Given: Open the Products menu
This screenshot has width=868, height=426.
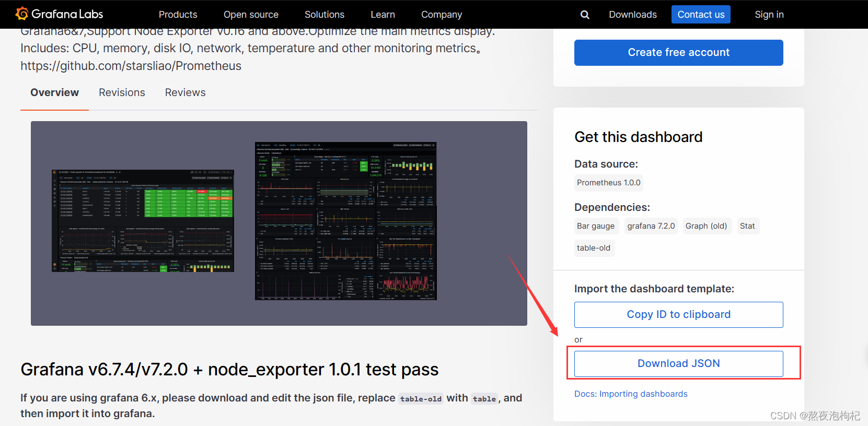Looking at the screenshot, I should (x=178, y=15).
